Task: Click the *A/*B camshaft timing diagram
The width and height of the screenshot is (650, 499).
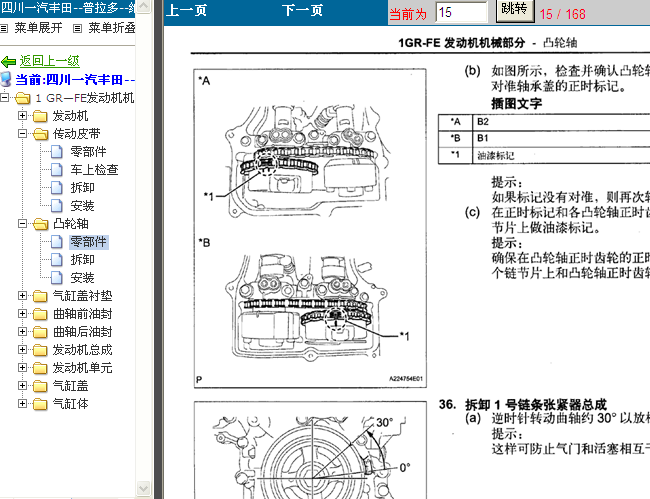Action: (310, 228)
